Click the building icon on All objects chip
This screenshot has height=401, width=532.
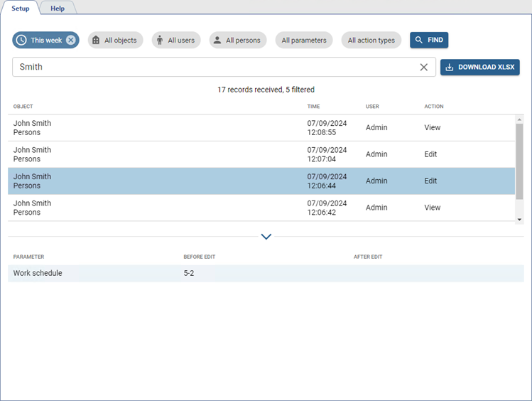(x=96, y=41)
